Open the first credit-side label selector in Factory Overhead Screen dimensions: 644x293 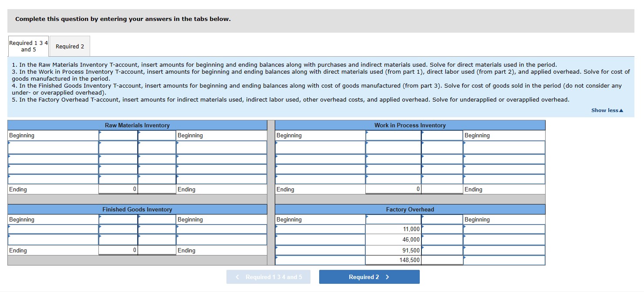click(x=503, y=228)
